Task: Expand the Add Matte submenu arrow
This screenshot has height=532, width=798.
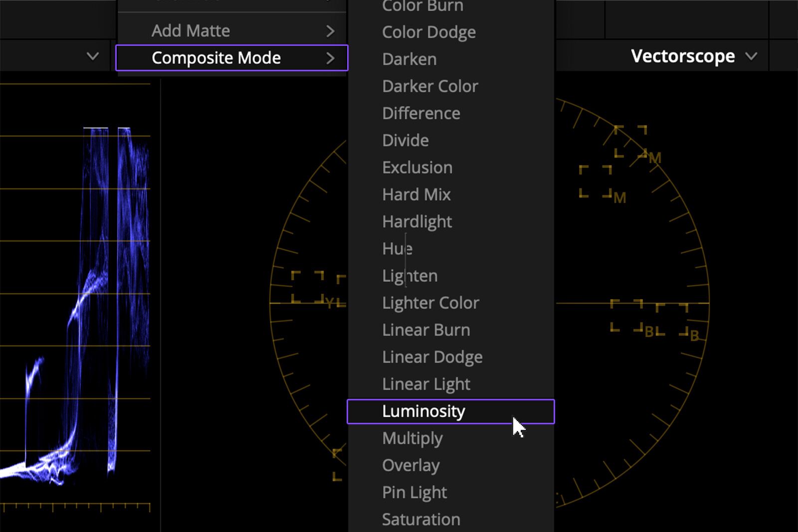Action: (330, 30)
